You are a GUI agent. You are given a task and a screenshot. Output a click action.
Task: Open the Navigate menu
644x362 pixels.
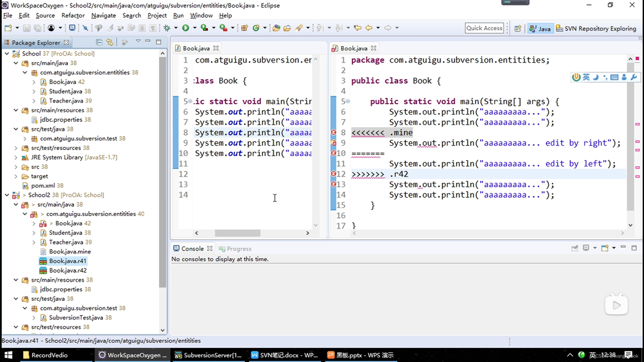tap(103, 15)
